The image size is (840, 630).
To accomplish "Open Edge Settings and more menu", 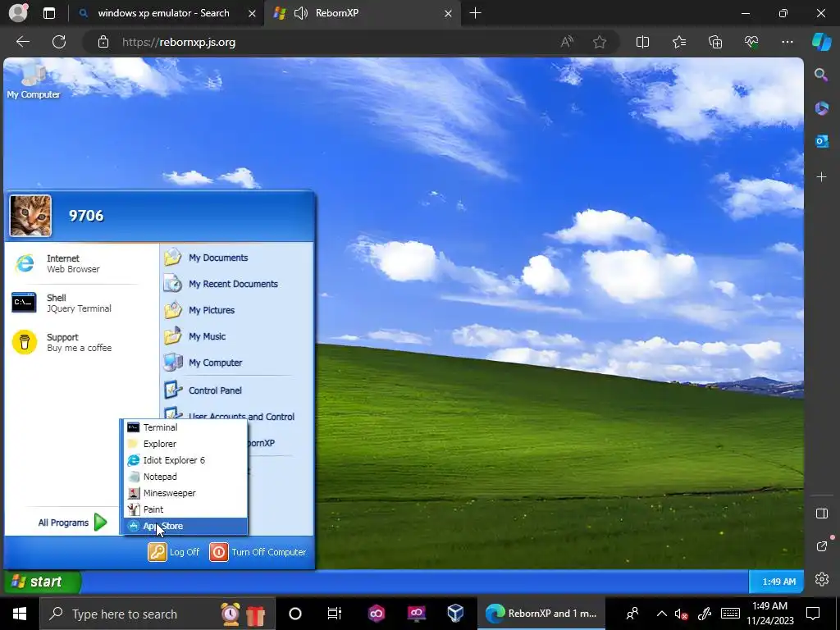I will [787, 43].
